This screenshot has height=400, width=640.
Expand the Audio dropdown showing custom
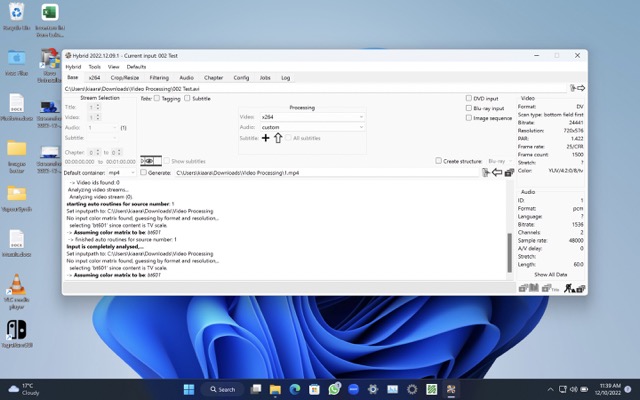pos(312,127)
